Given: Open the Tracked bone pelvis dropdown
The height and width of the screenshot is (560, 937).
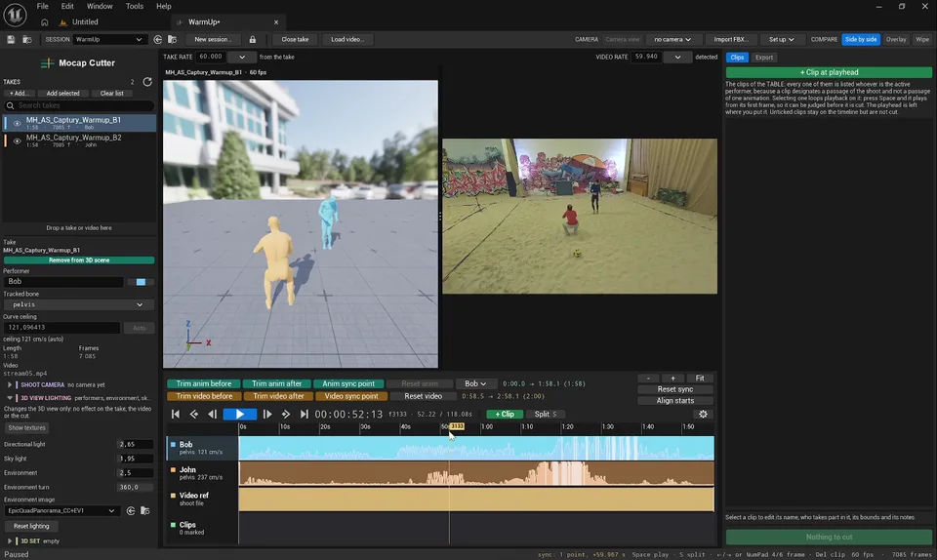Looking at the screenshot, I should pyautogui.click(x=78, y=304).
